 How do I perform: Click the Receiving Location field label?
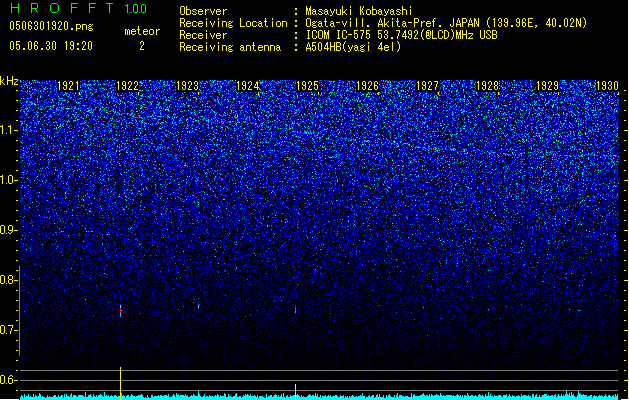point(233,23)
